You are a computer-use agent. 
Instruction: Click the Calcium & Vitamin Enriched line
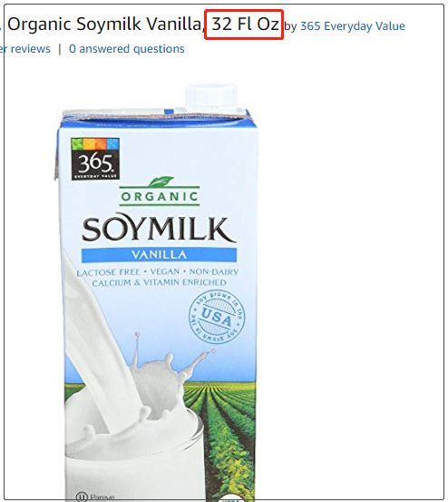pyautogui.click(x=159, y=282)
